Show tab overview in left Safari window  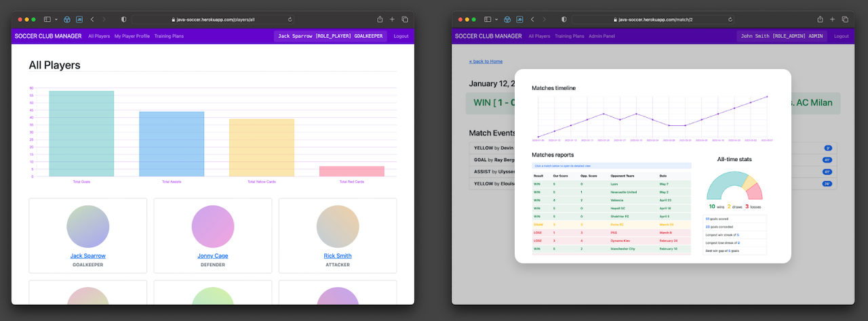pyautogui.click(x=405, y=20)
